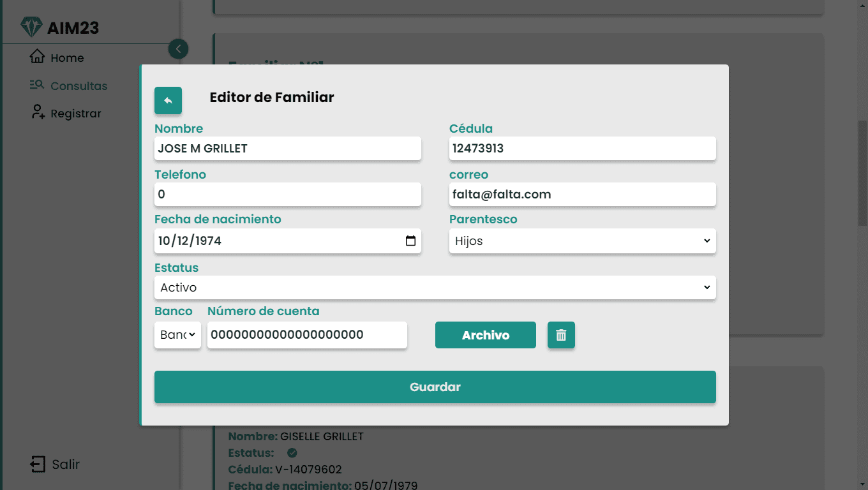Select the correo field showing falta@falta.com

pos(582,194)
